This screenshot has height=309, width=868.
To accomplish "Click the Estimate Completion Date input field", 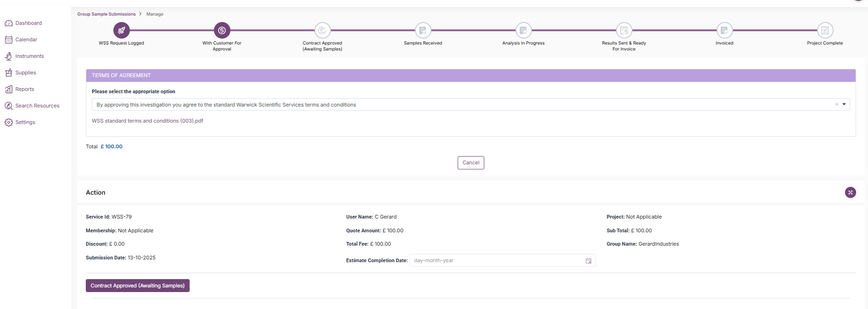I will pyautogui.click(x=496, y=261).
